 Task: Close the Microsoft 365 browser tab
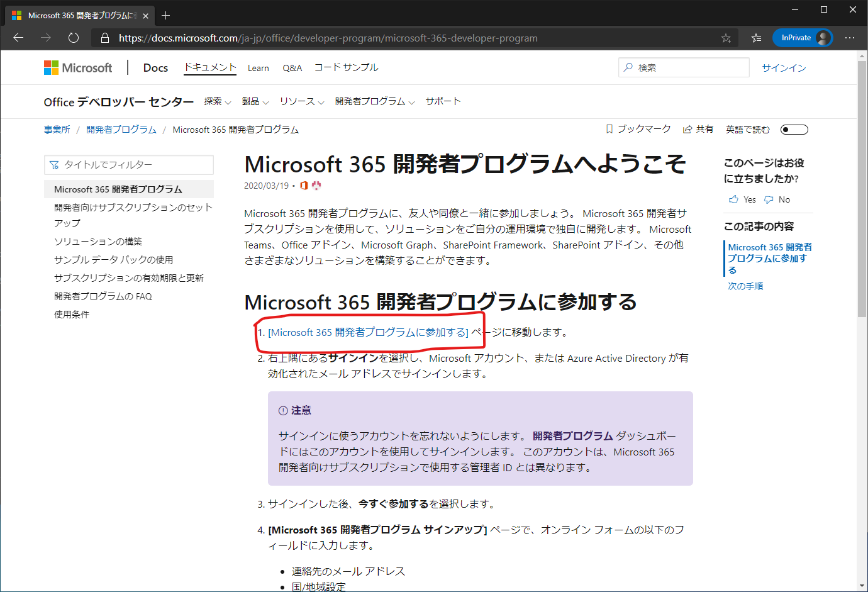[145, 16]
